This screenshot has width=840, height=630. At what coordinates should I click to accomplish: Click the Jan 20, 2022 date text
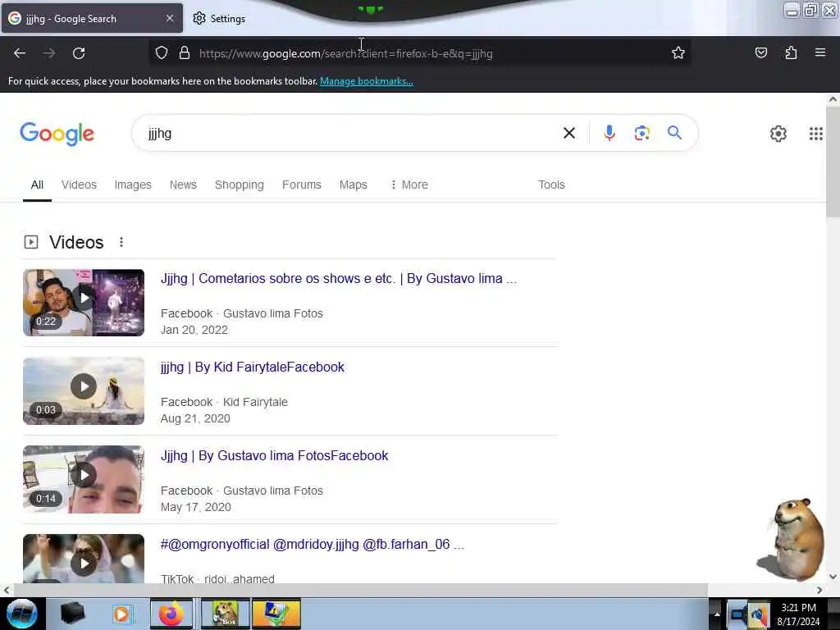pyautogui.click(x=194, y=330)
